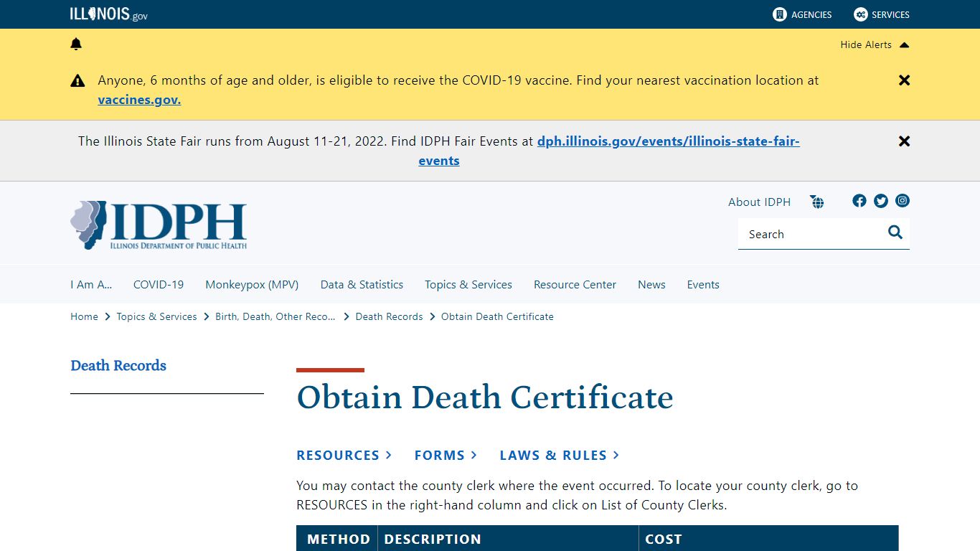
Task: Open the Resource Center menu
Action: (x=575, y=285)
